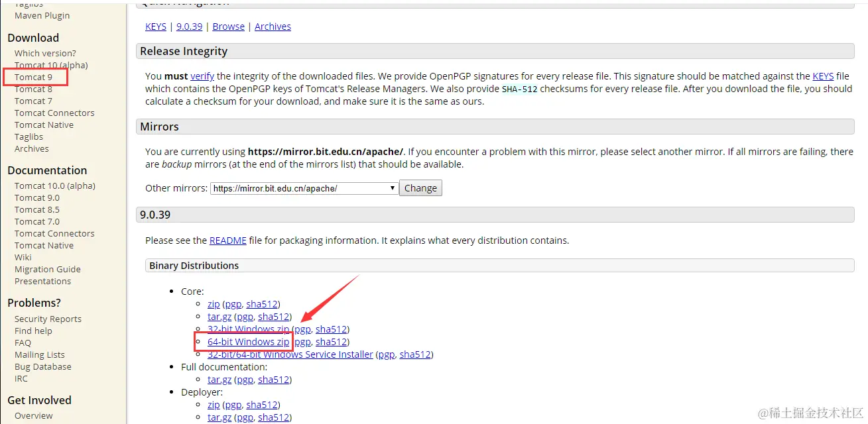The width and height of the screenshot is (868, 424).
Task: Open sha512 link for Windows Service Installer
Action: tap(414, 354)
